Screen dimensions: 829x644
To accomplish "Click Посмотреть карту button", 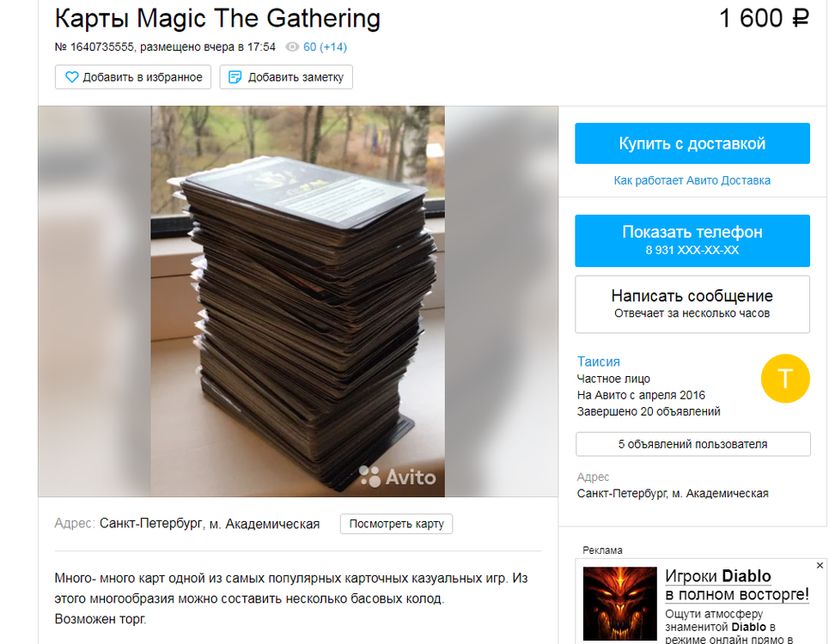I will point(397,524).
